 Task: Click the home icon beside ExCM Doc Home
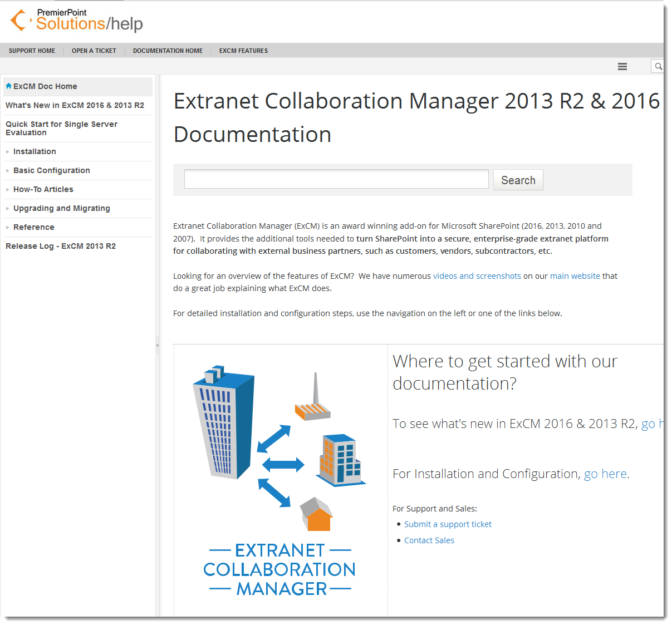[8, 86]
